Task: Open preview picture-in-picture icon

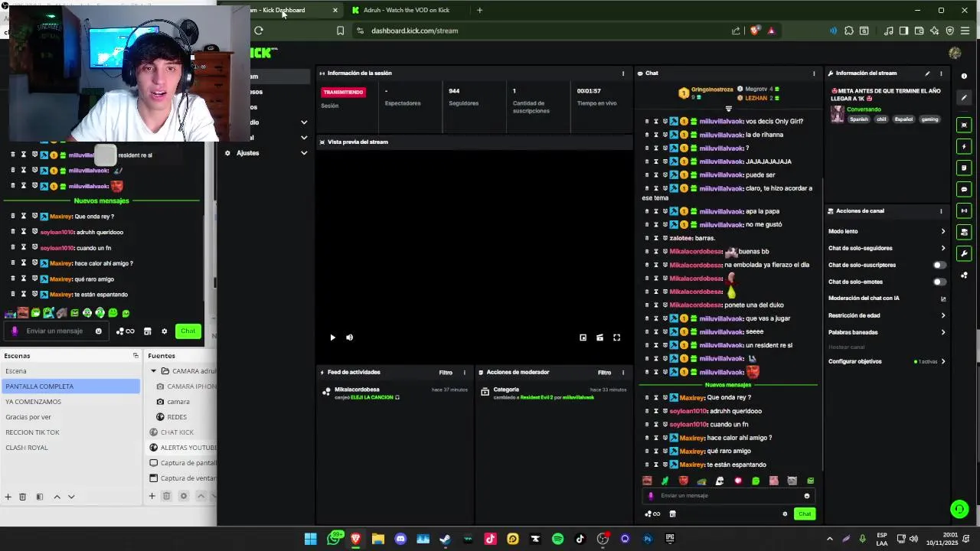Action: (583, 337)
